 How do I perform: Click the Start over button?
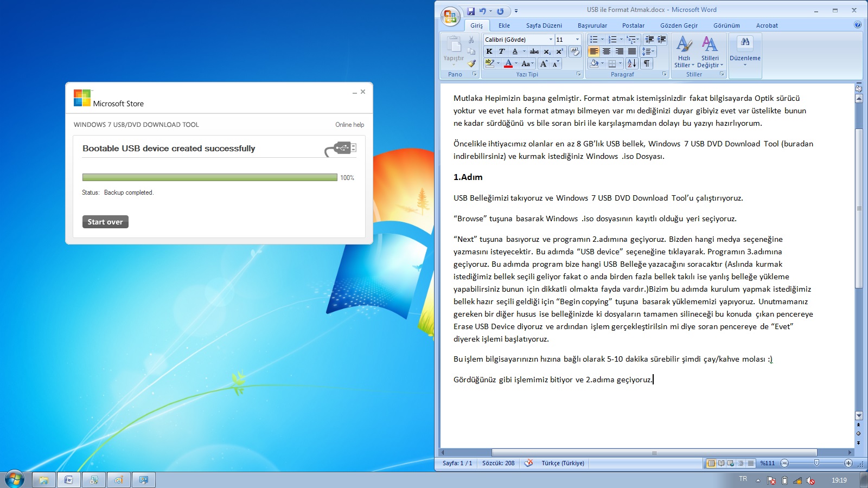105,222
